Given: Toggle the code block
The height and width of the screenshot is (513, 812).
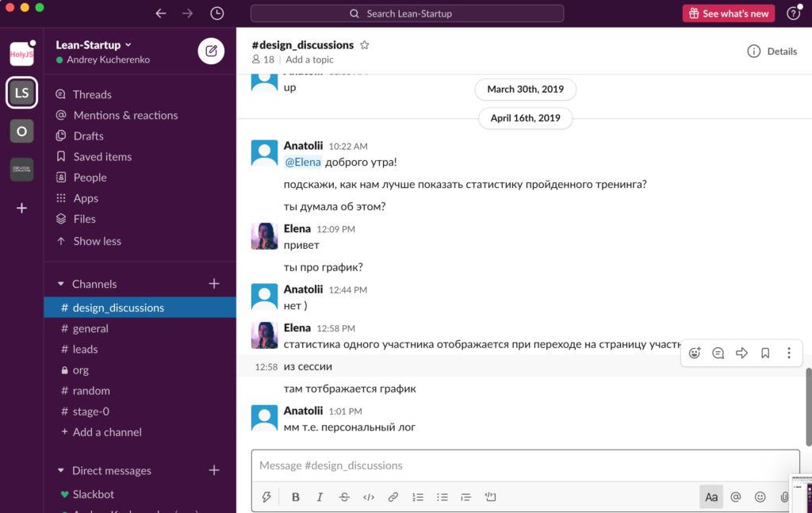Looking at the screenshot, I should 490,497.
